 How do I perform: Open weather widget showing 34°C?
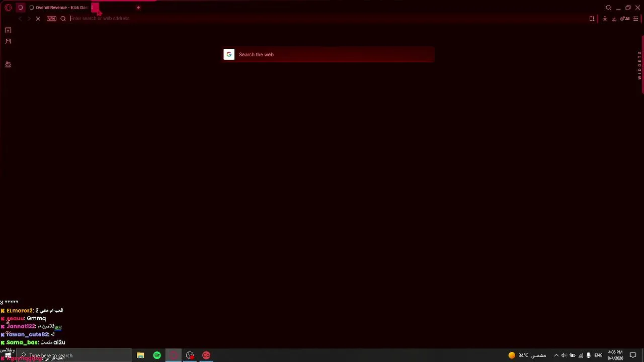527,355
